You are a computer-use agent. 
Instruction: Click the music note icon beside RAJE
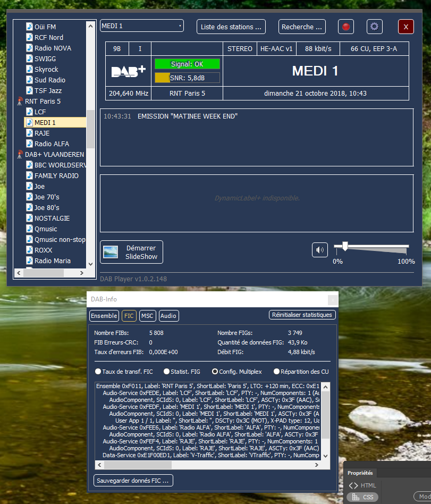point(29,133)
